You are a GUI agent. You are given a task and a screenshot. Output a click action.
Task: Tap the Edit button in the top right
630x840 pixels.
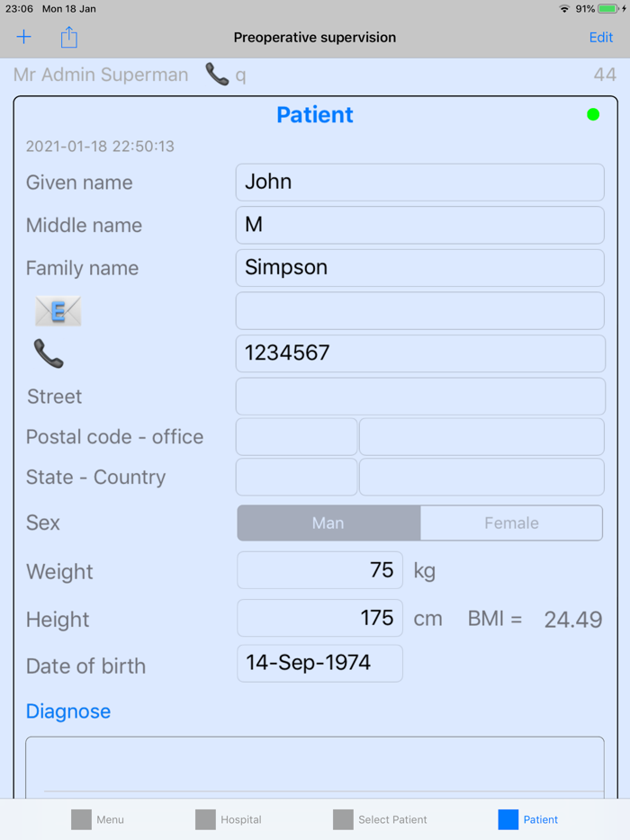point(600,37)
